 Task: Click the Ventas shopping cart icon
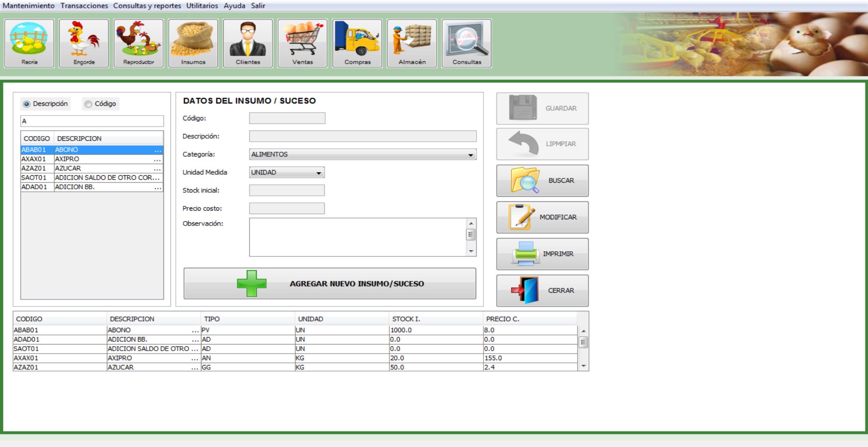click(x=303, y=43)
